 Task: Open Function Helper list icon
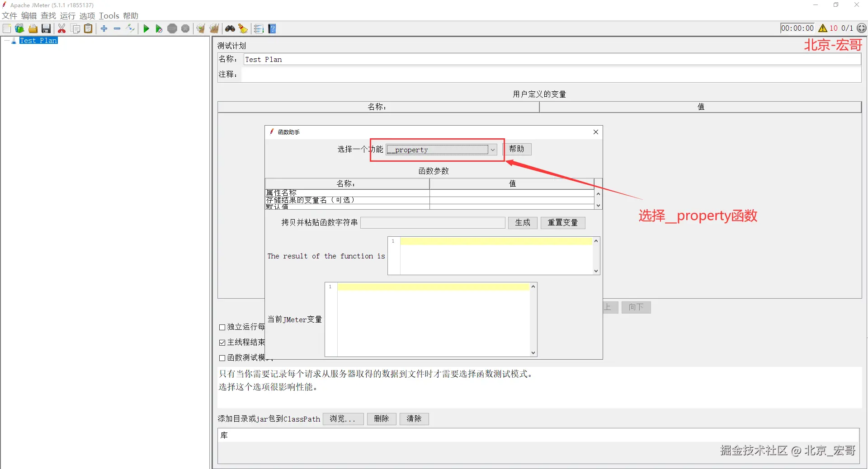[259, 28]
